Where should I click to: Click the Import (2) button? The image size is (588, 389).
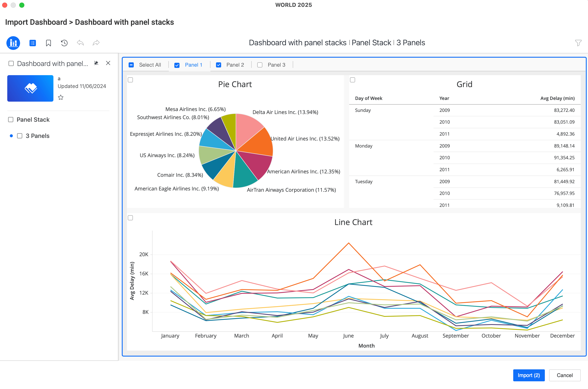point(529,375)
